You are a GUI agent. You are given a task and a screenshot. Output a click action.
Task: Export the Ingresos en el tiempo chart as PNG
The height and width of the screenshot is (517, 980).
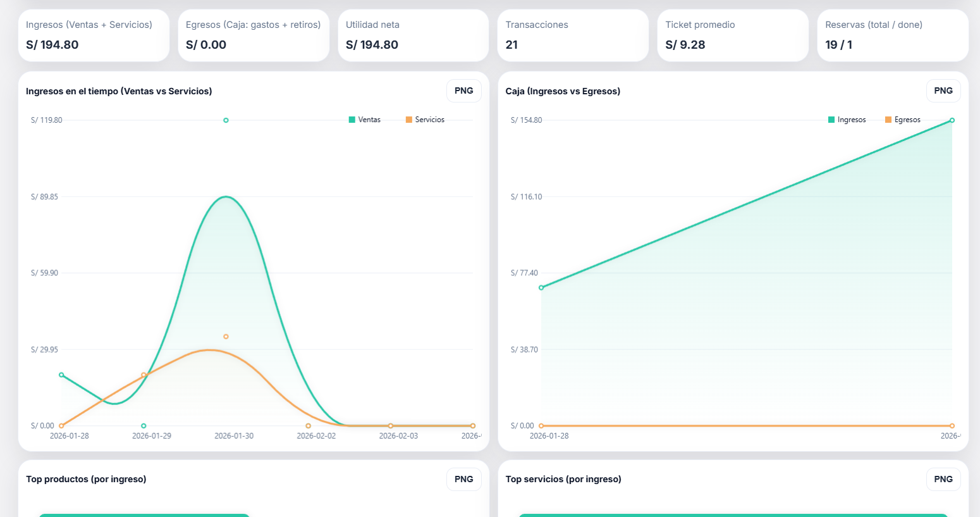click(x=463, y=90)
